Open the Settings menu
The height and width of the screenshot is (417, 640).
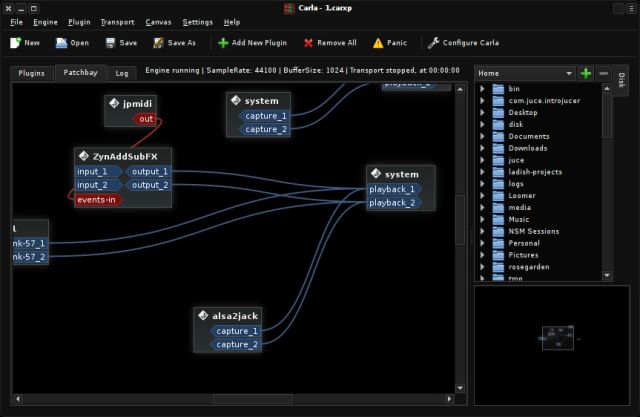click(x=198, y=22)
